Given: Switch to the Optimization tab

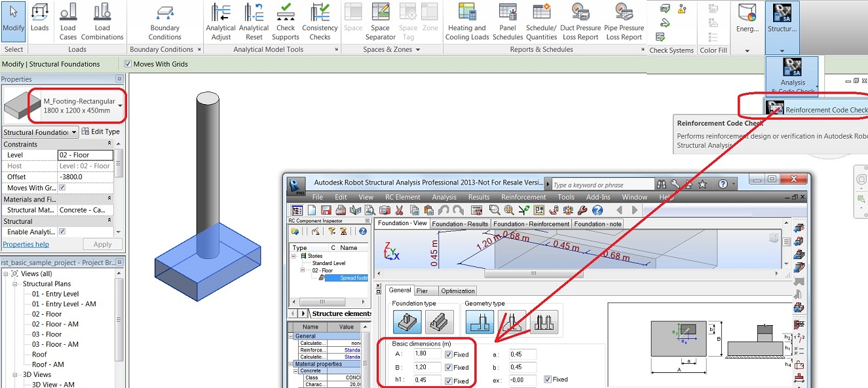Looking at the screenshot, I should 457,291.
